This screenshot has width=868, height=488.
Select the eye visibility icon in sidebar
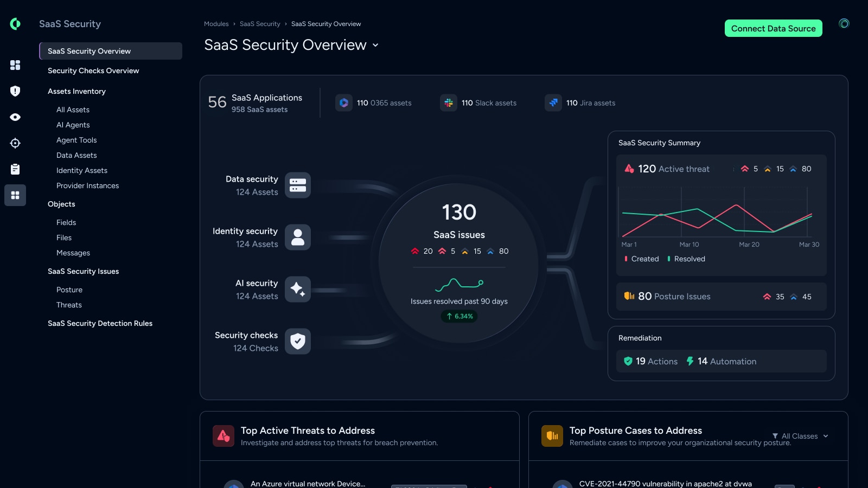point(15,117)
